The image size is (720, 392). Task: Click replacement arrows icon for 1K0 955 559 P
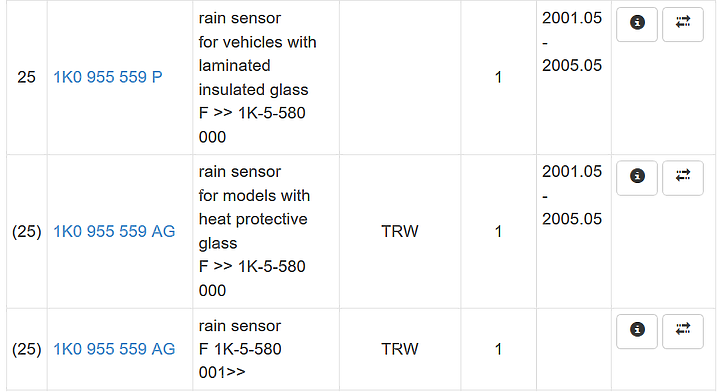point(683,24)
